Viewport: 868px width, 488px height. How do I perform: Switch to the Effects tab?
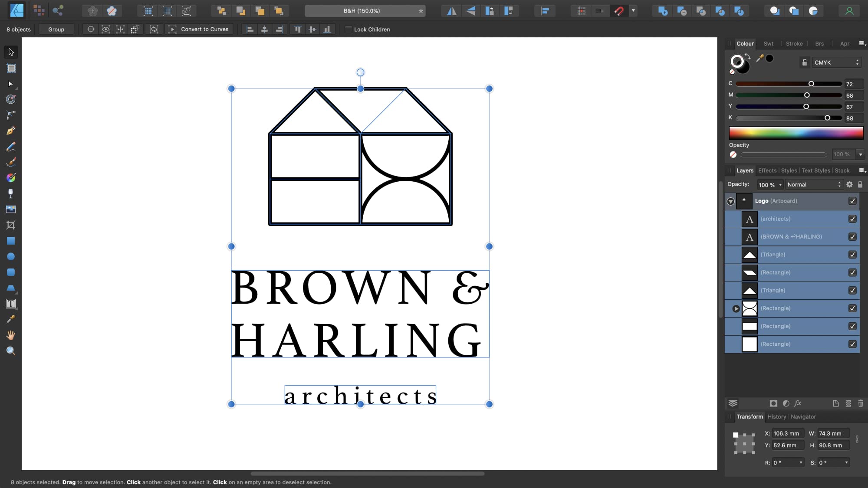click(x=767, y=170)
